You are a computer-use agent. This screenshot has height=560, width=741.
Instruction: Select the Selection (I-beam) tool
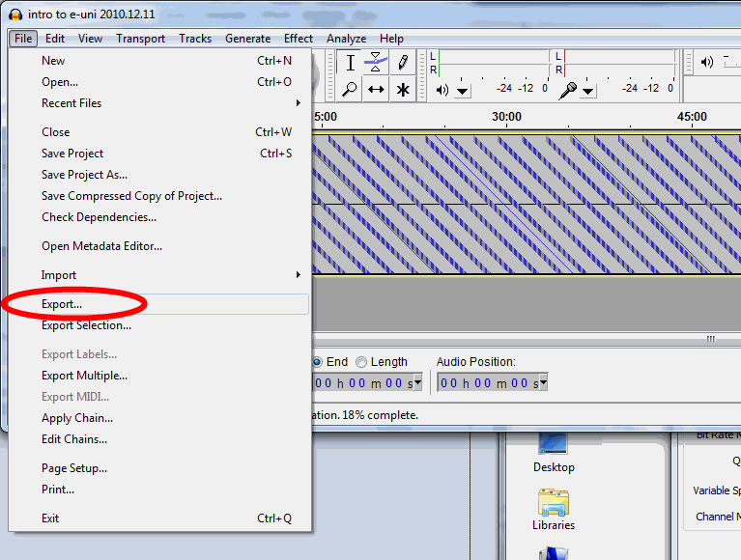pos(350,63)
